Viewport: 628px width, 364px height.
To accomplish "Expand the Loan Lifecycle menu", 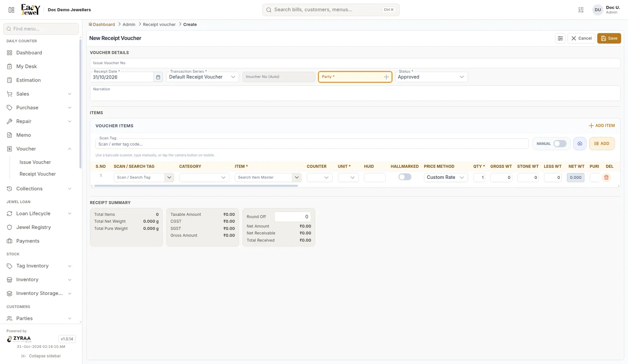I will tap(40, 213).
